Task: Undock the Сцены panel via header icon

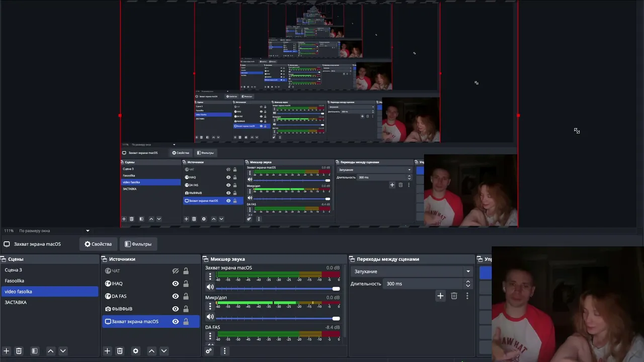Action: click(x=3, y=259)
